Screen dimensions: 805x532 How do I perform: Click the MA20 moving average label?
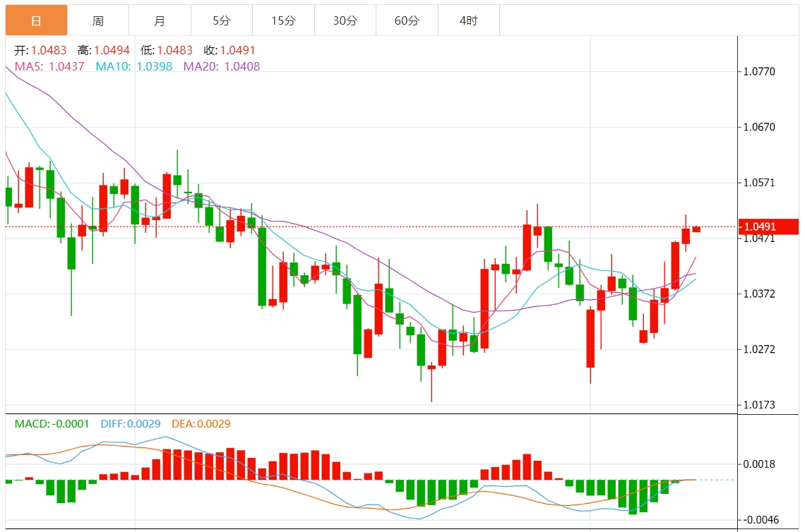222,66
